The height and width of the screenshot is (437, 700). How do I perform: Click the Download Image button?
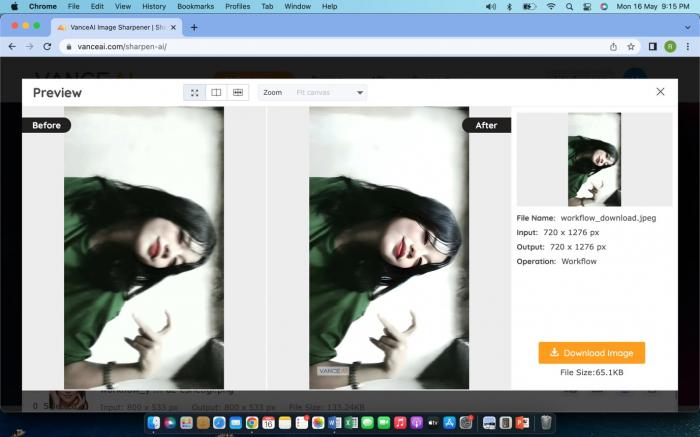[x=592, y=353]
